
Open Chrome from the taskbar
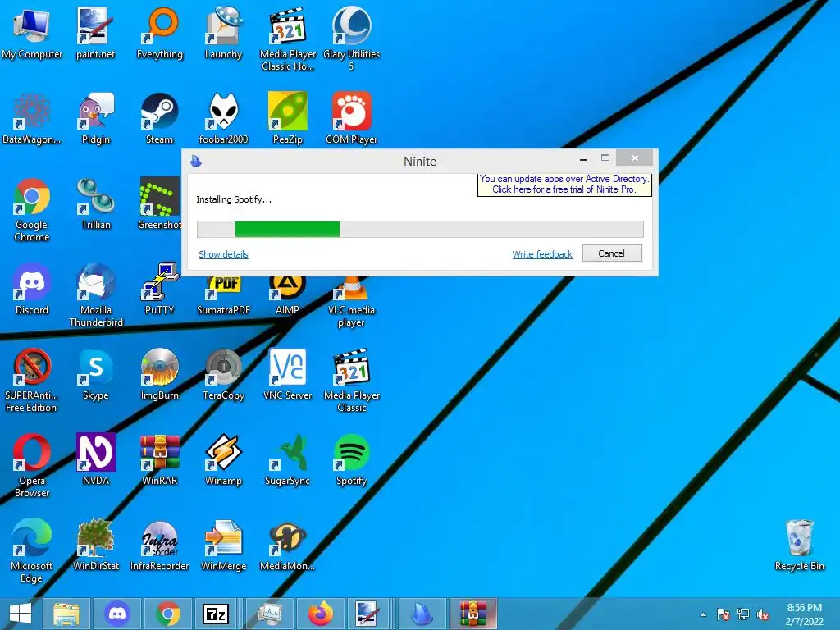(x=168, y=614)
